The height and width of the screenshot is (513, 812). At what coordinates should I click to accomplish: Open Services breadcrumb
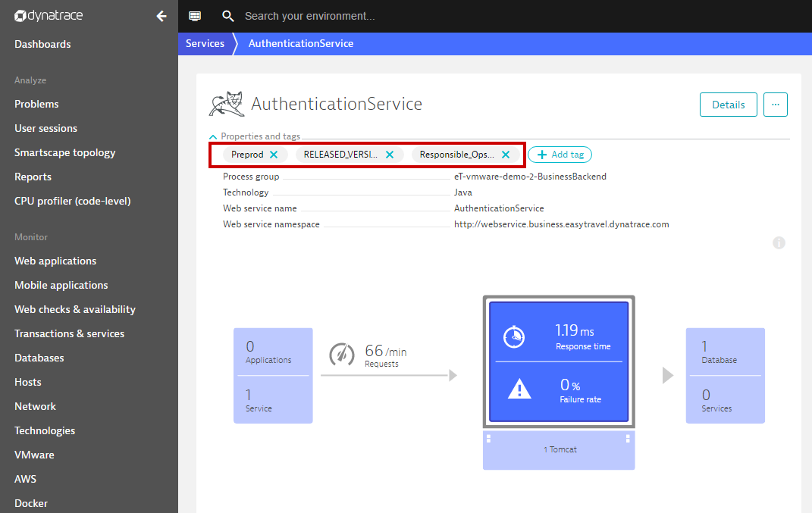[x=205, y=43]
